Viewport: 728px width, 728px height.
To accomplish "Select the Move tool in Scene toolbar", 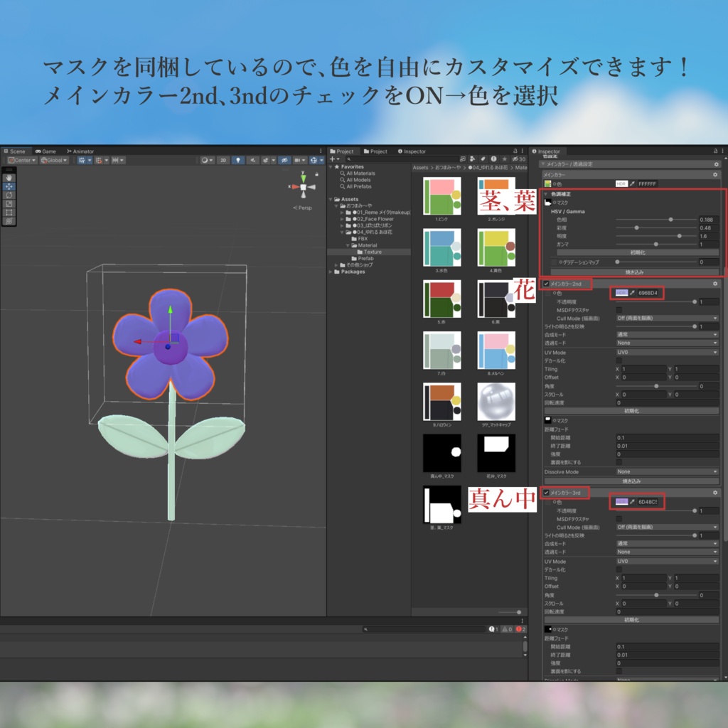I will [x=9, y=186].
